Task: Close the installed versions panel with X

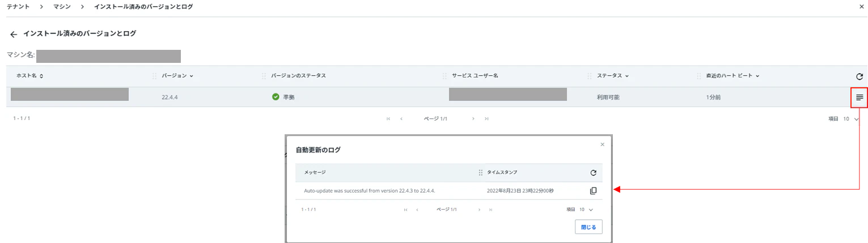Action: tap(862, 6)
